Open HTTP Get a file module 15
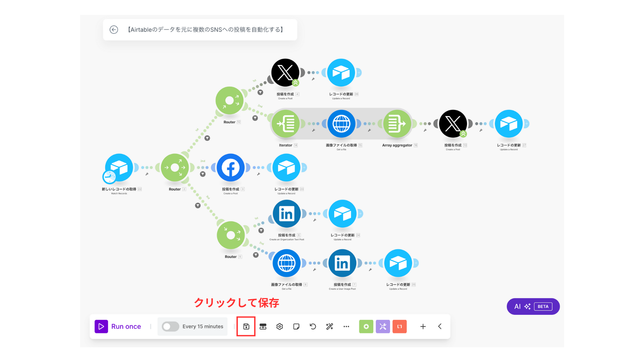This screenshot has height=362, width=644. point(341,124)
